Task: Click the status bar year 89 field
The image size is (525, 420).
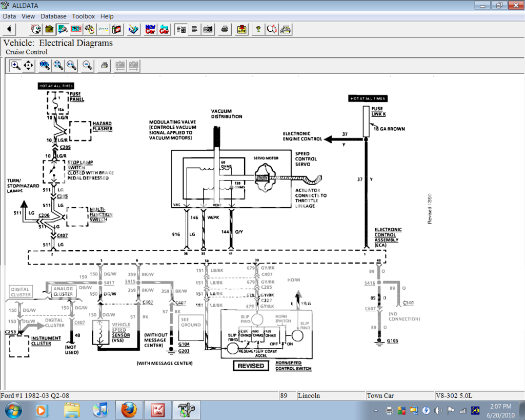Action: tap(287, 395)
